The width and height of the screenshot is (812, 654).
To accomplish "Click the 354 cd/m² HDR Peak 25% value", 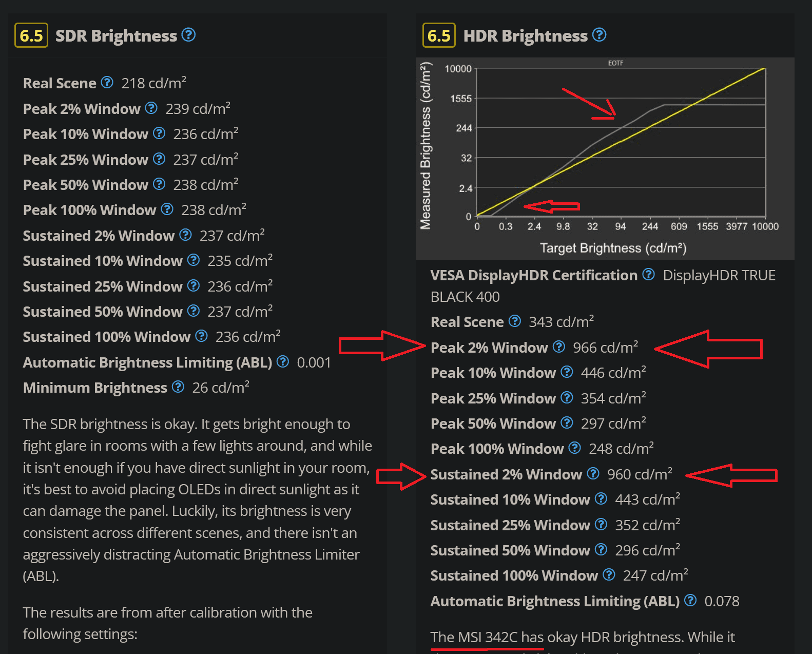I will click(613, 398).
